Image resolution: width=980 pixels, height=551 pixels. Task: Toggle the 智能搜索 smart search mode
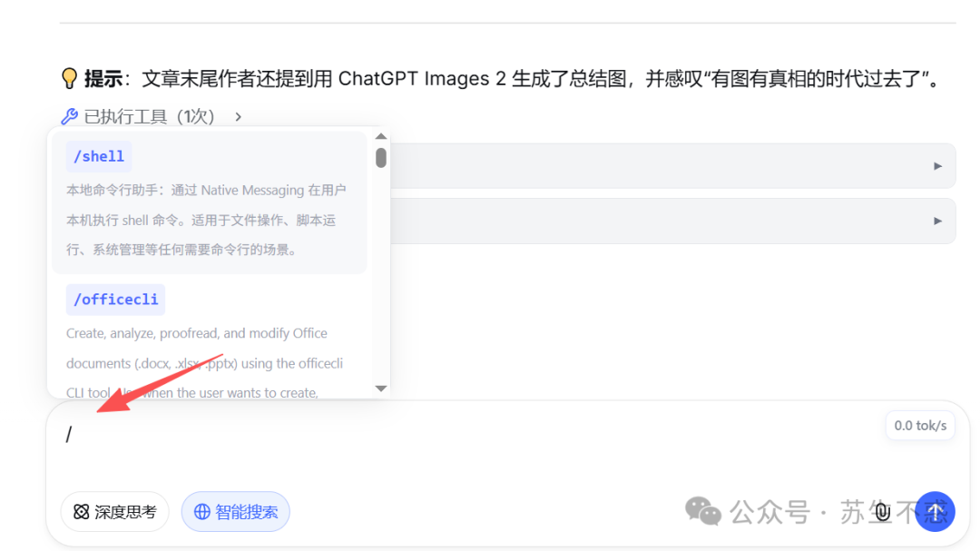click(236, 512)
